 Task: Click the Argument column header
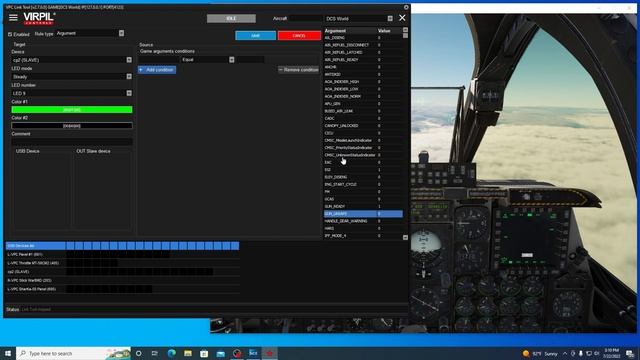click(350, 31)
